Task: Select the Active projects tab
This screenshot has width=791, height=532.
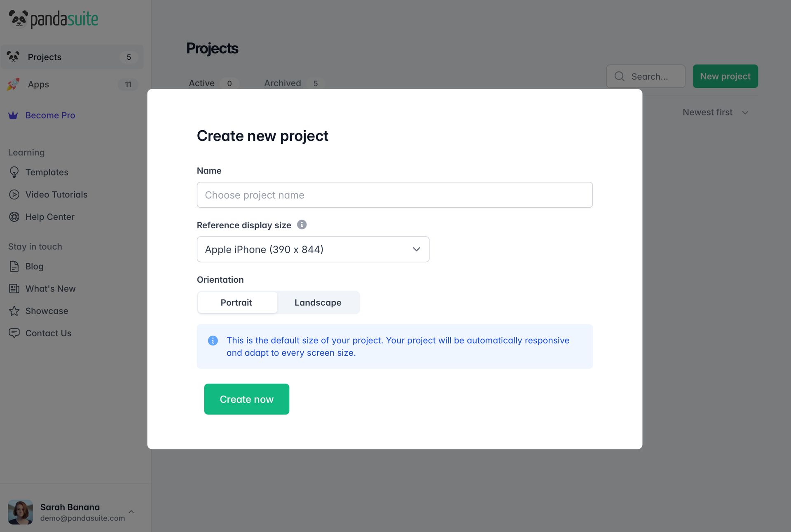Action: click(x=201, y=83)
